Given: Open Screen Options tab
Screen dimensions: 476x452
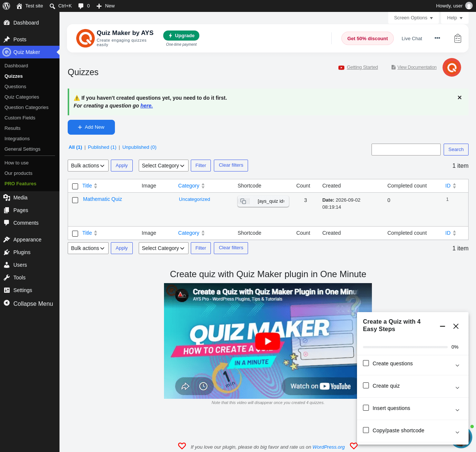Looking at the screenshot, I should pyautogui.click(x=413, y=18).
